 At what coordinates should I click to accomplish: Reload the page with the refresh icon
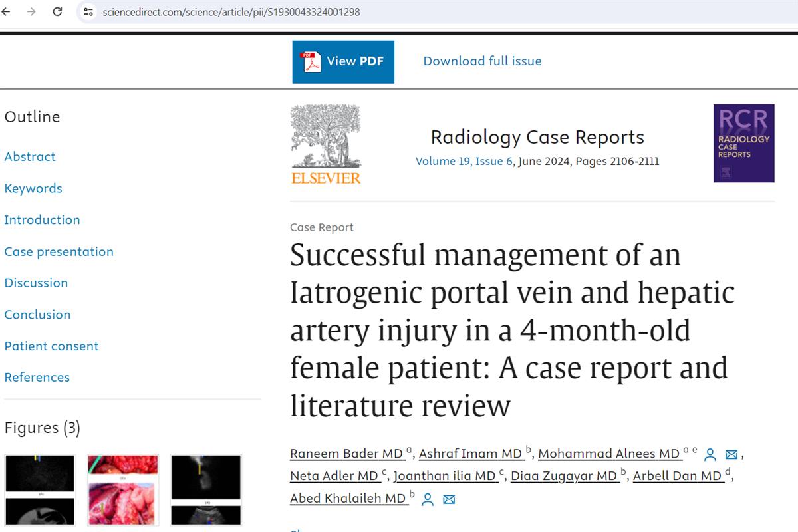click(57, 11)
